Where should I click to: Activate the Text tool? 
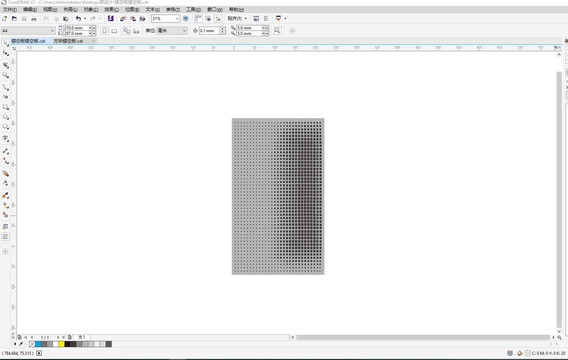click(5, 139)
